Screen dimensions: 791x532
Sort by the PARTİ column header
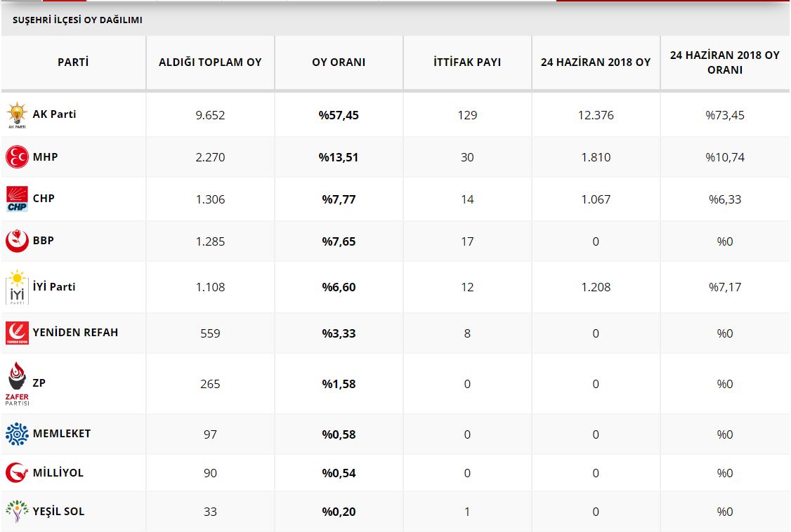73,62
